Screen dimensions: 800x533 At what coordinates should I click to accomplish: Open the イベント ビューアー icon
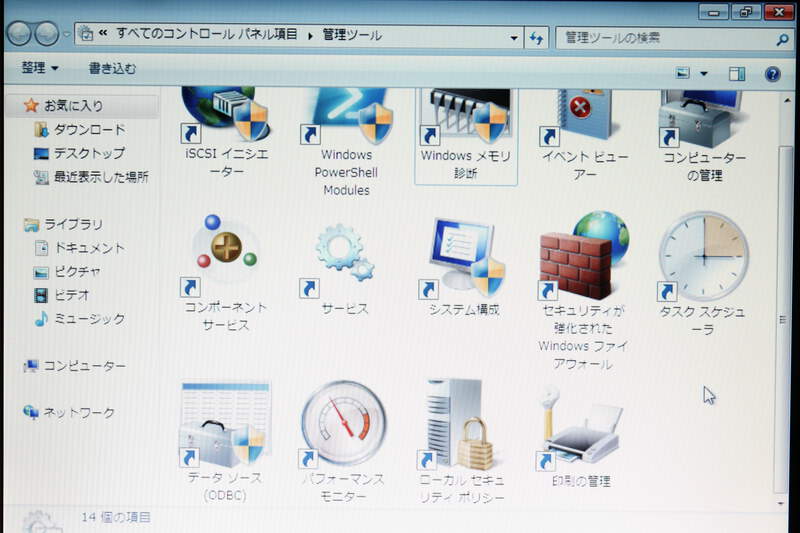[x=582, y=117]
